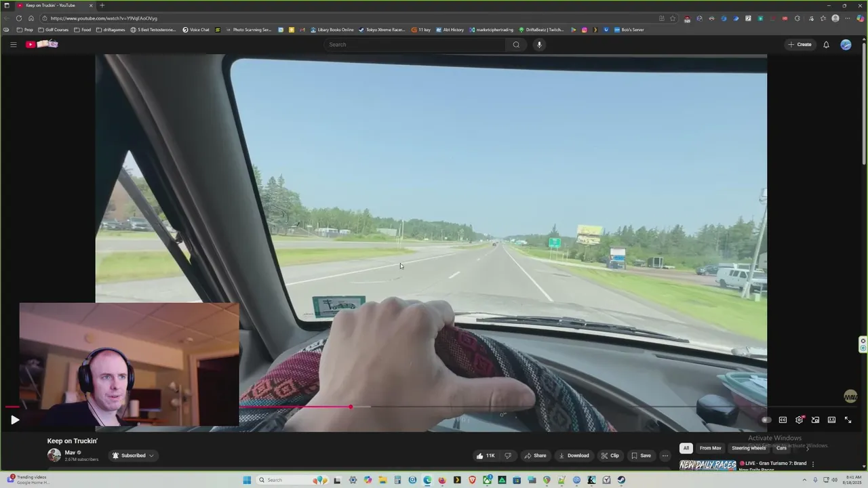Dislike the video with thumbs-down
This screenshot has width=868, height=488.
point(508,455)
